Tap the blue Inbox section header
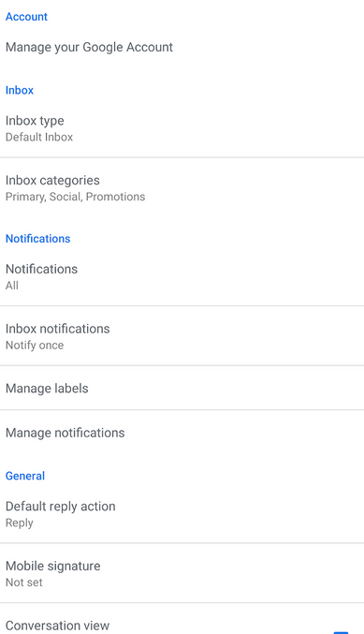Viewport: 364px width, 634px height. point(20,90)
